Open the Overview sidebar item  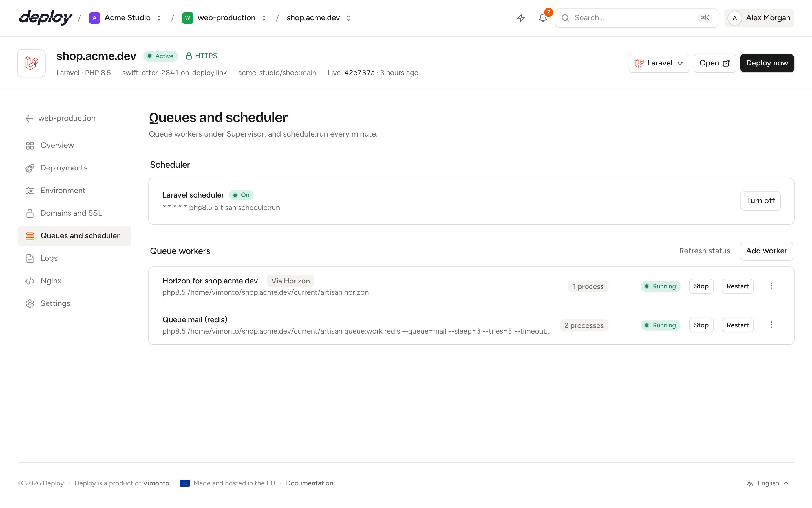click(x=74, y=145)
